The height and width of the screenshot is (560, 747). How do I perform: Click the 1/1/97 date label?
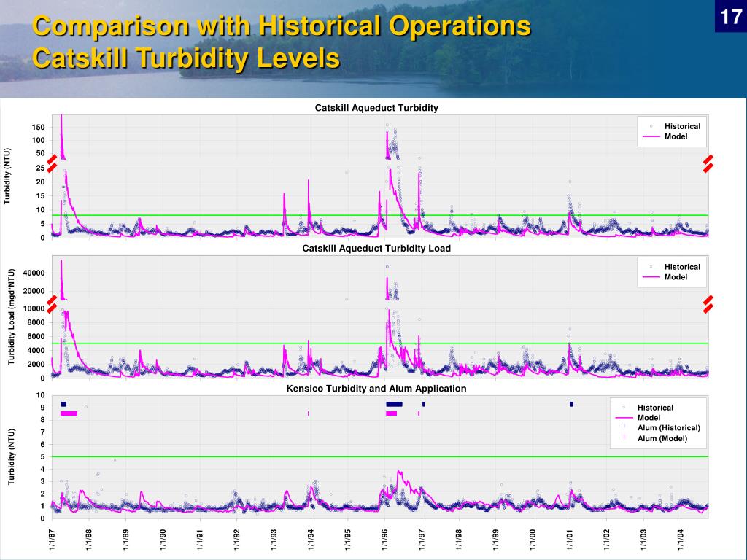422,540
